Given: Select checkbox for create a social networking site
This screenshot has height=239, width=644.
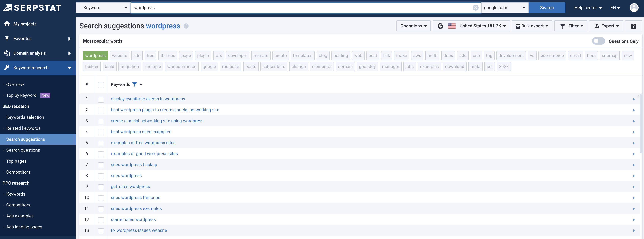Looking at the screenshot, I should pos(101,121).
